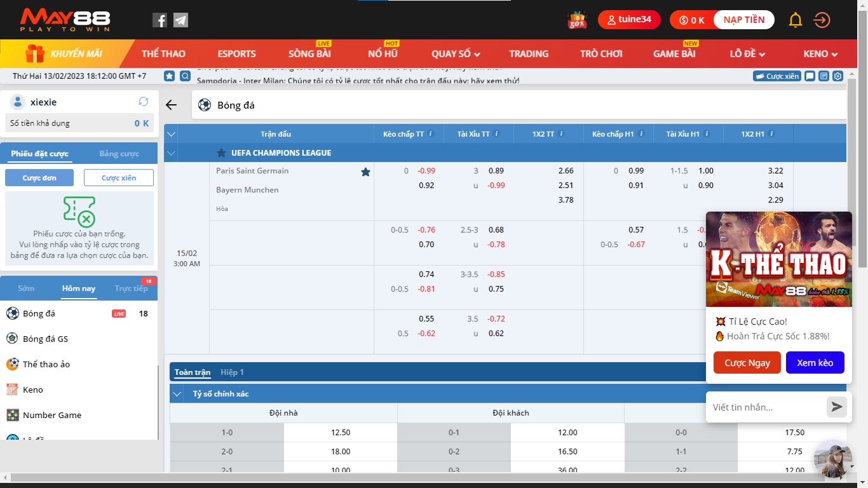Refresh balance in xiexie account panel
Viewport: 868px width, 488px height.
(144, 102)
